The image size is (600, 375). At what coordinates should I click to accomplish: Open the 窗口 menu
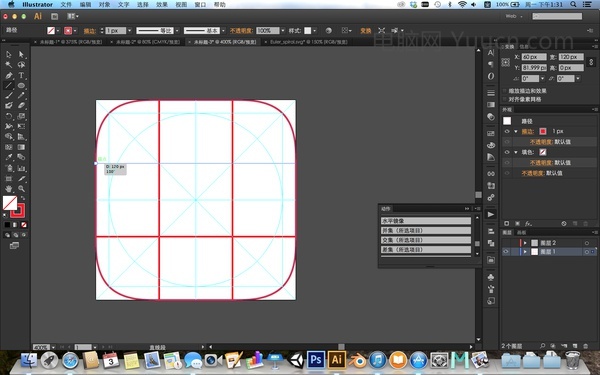click(200, 5)
